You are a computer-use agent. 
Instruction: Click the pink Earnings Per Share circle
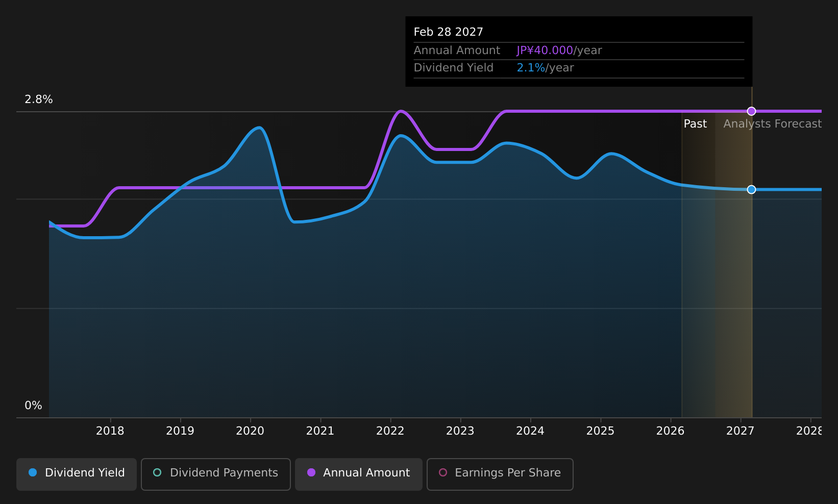(443, 472)
